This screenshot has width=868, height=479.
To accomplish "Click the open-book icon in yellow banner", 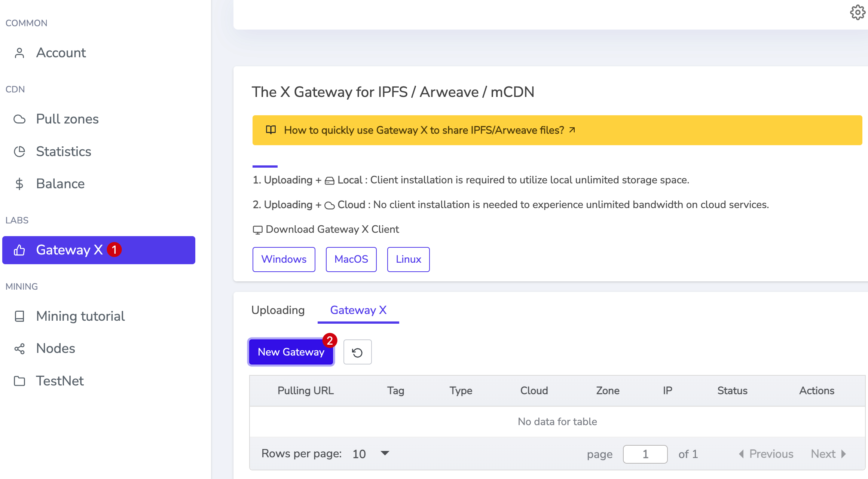I will (x=271, y=130).
